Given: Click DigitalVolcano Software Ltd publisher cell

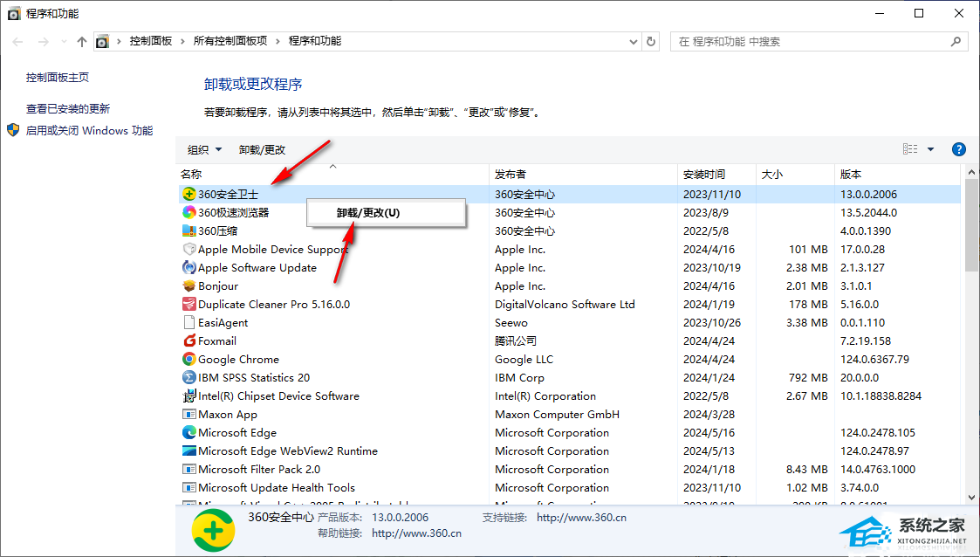Looking at the screenshot, I should (x=565, y=305).
